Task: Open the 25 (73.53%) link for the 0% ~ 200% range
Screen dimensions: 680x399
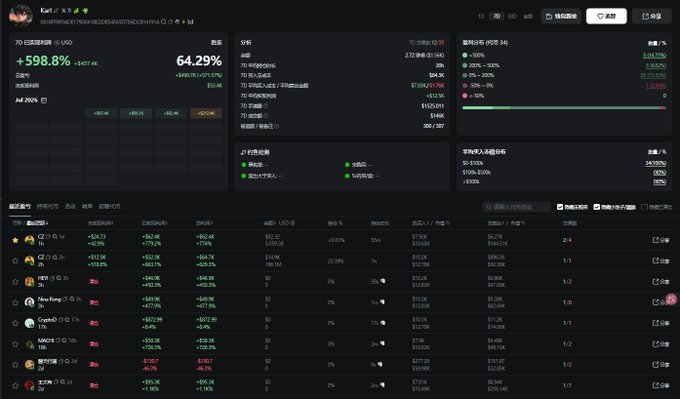Action: point(653,75)
